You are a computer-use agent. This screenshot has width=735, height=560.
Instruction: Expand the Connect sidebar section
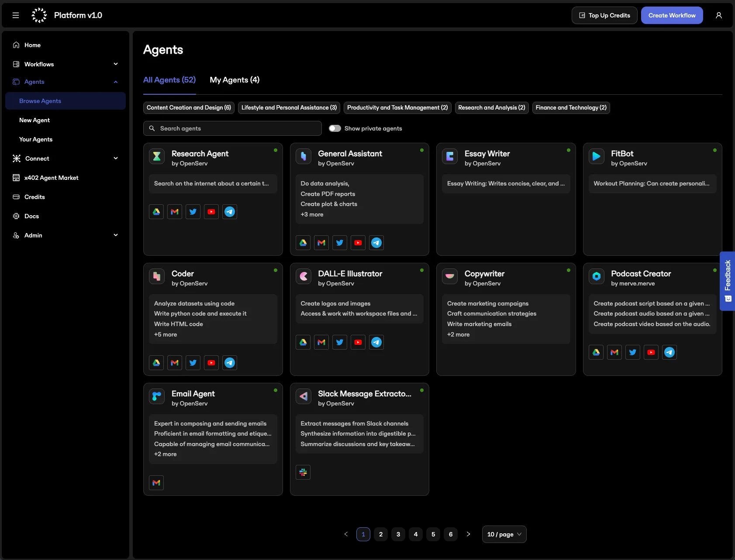(x=66, y=158)
